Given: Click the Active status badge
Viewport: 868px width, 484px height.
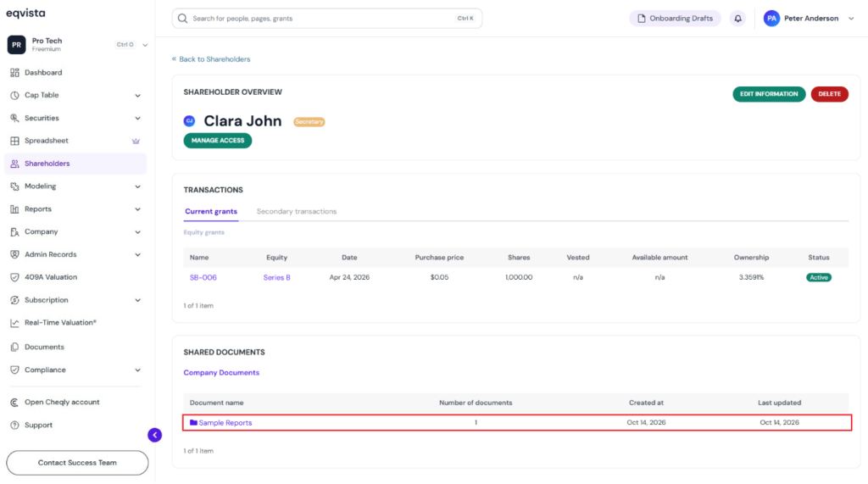Looking at the screenshot, I should (x=819, y=277).
